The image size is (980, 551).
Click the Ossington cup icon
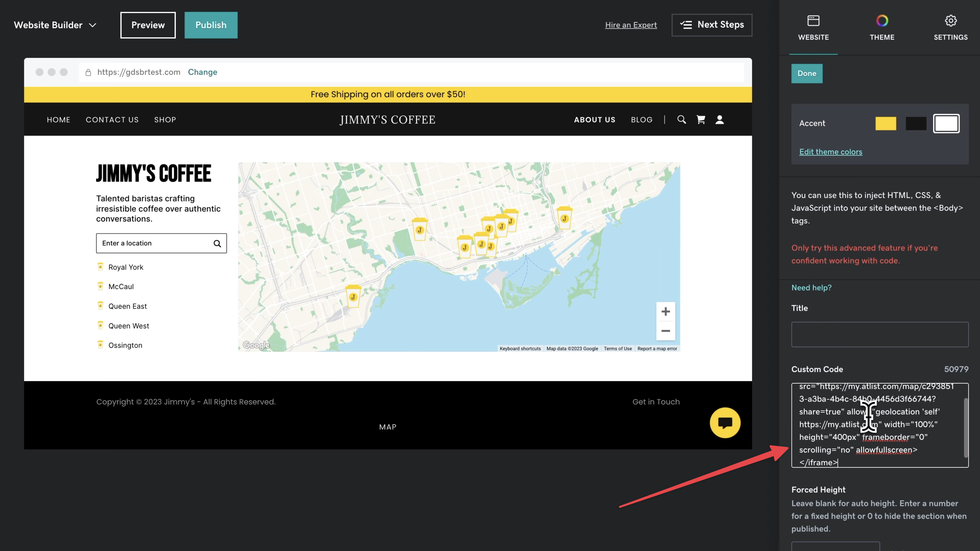point(100,344)
